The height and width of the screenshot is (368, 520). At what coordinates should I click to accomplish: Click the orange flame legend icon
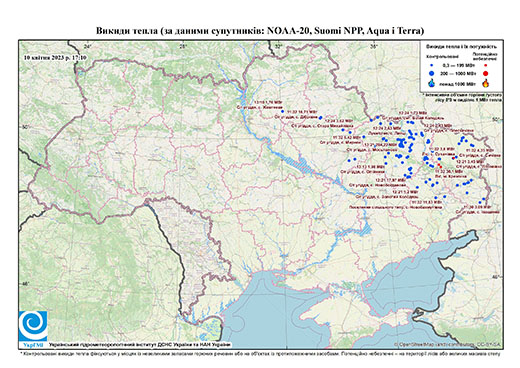click(x=486, y=83)
